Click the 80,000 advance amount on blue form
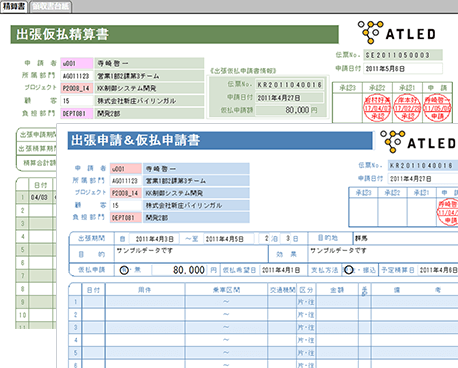Image resolution: width=458 pixels, height=368 pixels. (180, 270)
